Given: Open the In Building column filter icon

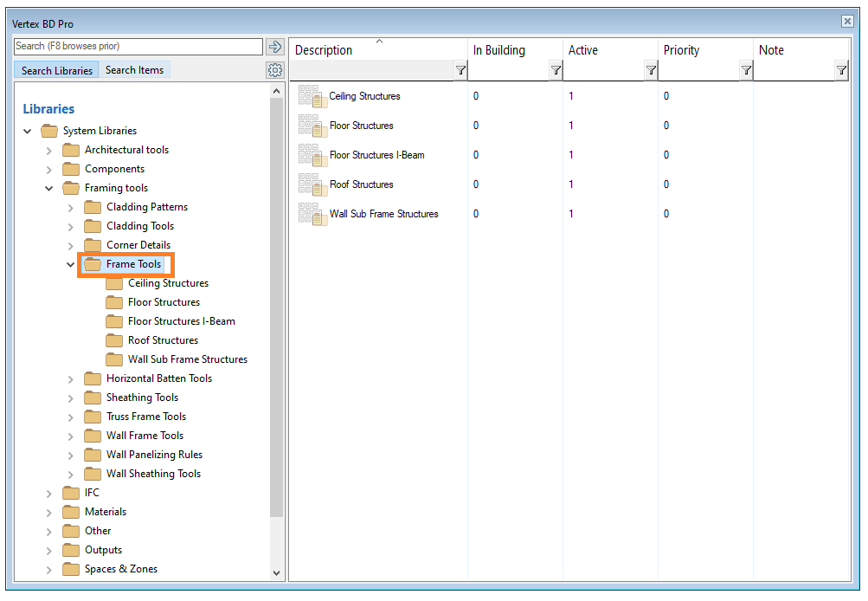Looking at the screenshot, I should pos(556,71).
